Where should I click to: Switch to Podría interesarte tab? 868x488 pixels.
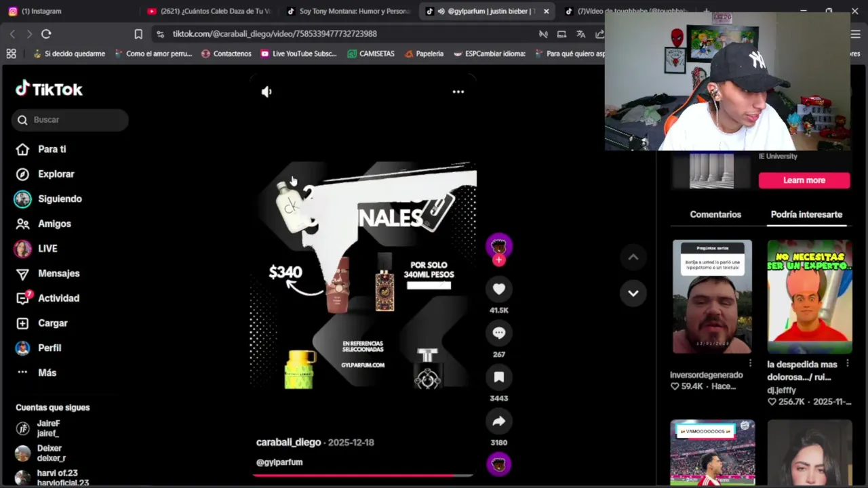point(806,214)
